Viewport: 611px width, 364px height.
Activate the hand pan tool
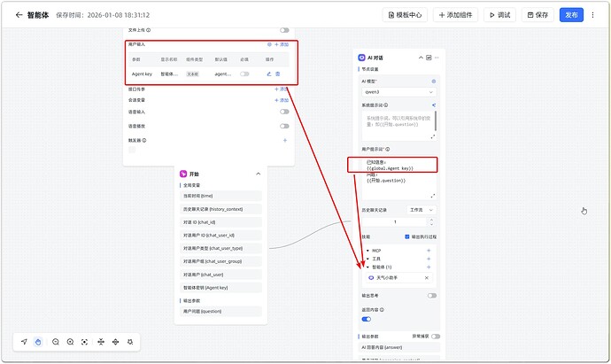[39, 341]
